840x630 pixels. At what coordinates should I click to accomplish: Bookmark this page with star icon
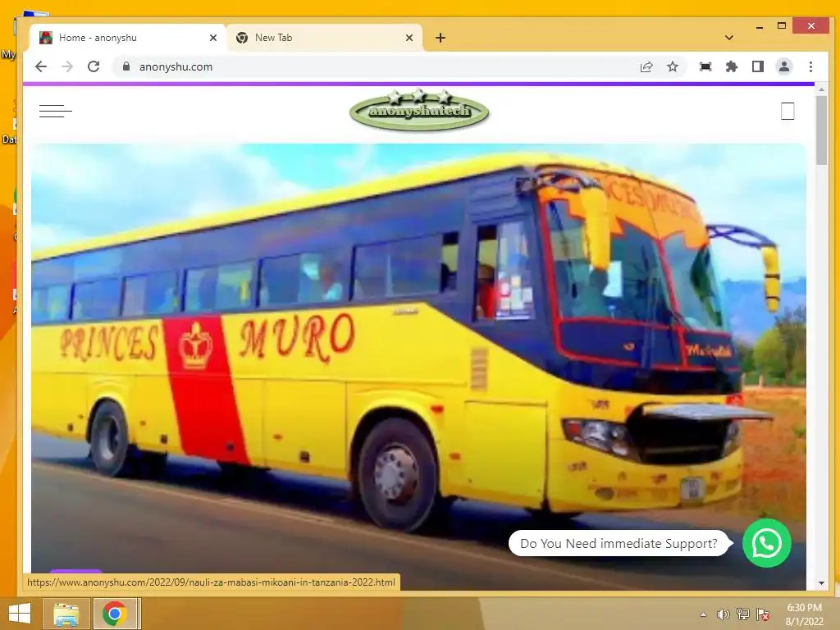click(673, 66)
